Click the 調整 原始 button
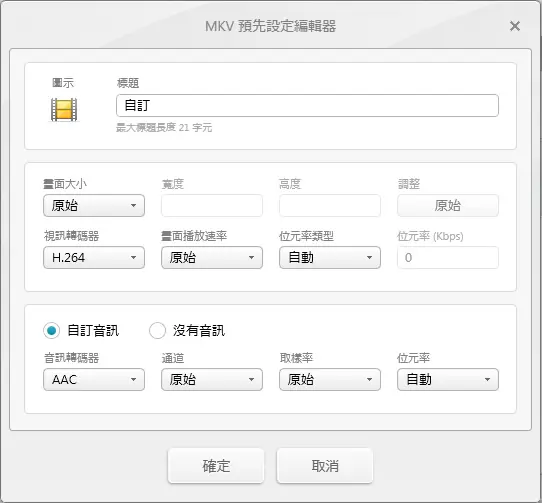 (x=448, y=206)
